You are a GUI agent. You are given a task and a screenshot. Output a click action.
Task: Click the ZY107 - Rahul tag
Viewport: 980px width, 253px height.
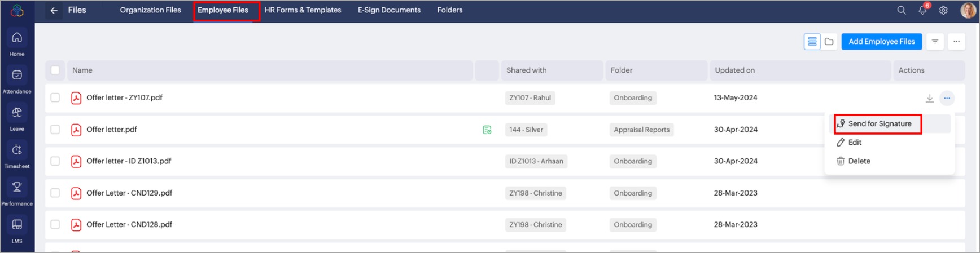coord(530,98)
